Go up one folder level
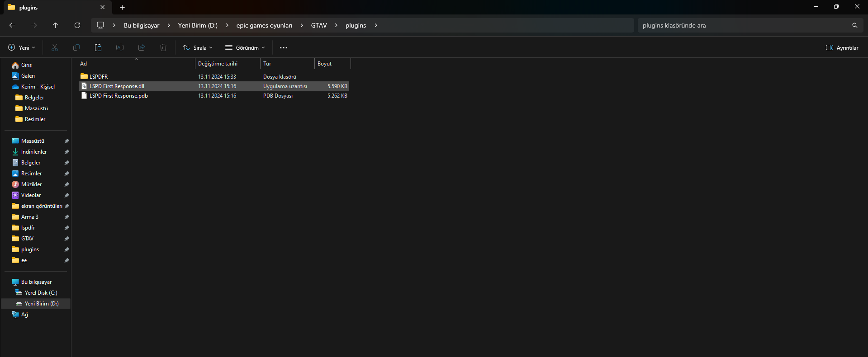Viewport: 868px width, 357px height. pyautogui.click(x=56, y=25)
